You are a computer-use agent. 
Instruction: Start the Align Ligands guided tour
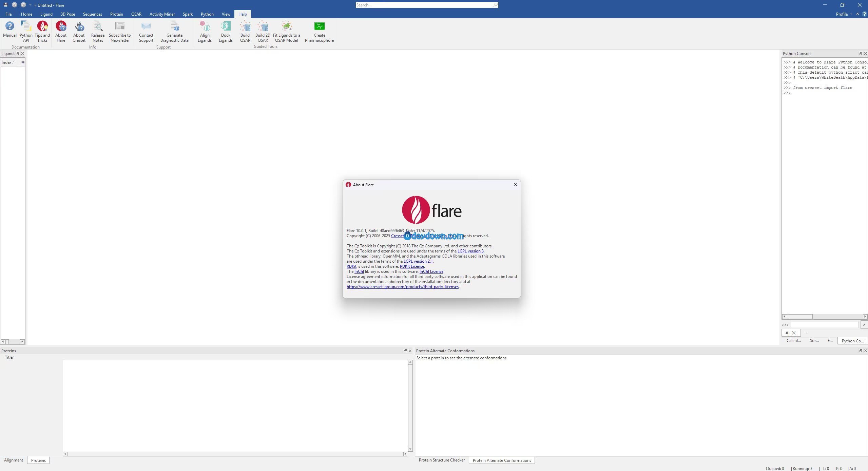pos(205,31)
